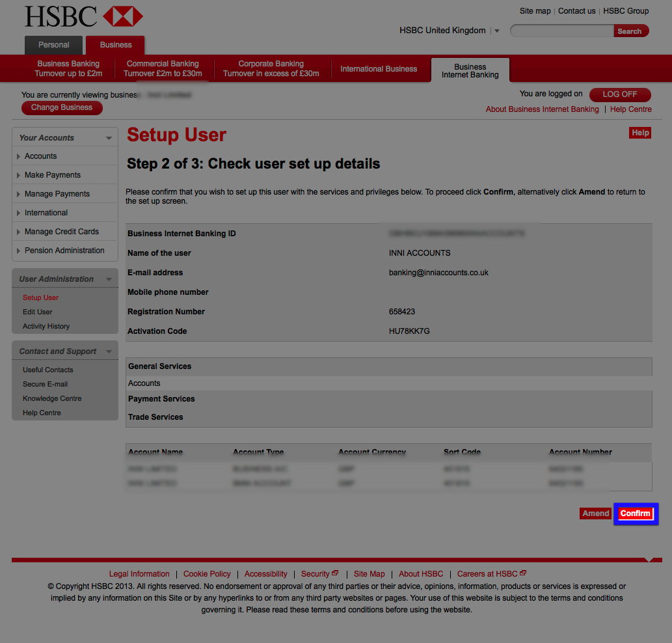Open the About HSBC footer link

tap(421, 574)
